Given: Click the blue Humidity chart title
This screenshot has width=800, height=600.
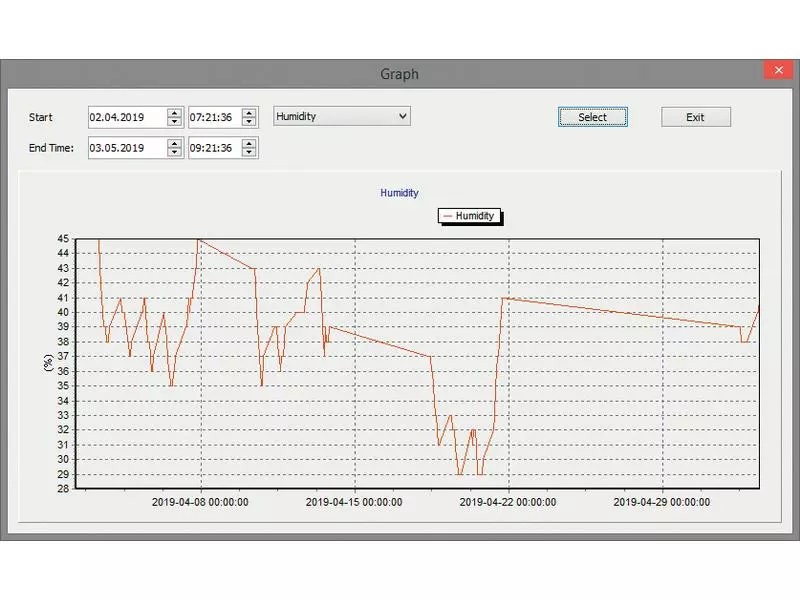Looking at the screenshot, I should coord(399,193).
